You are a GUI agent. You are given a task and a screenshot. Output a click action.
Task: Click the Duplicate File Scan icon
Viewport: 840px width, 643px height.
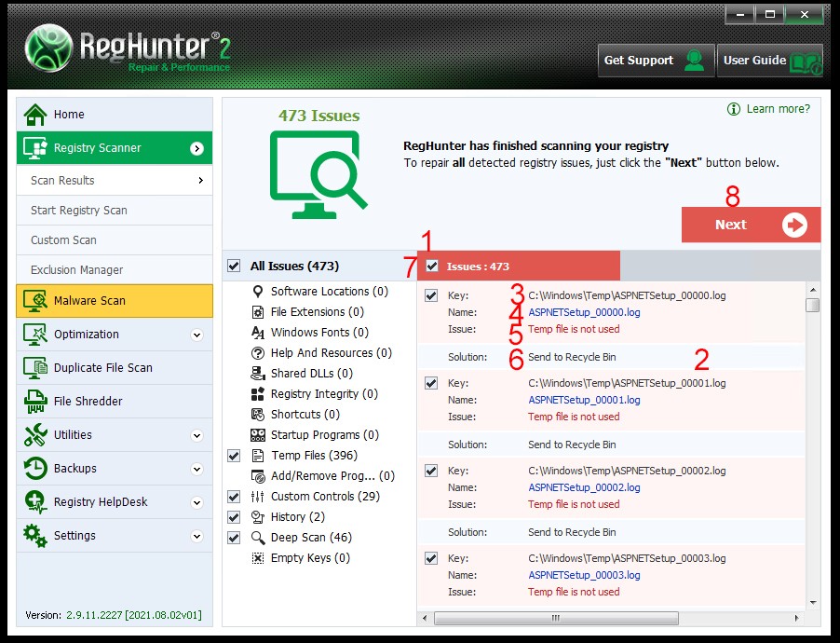35,368
